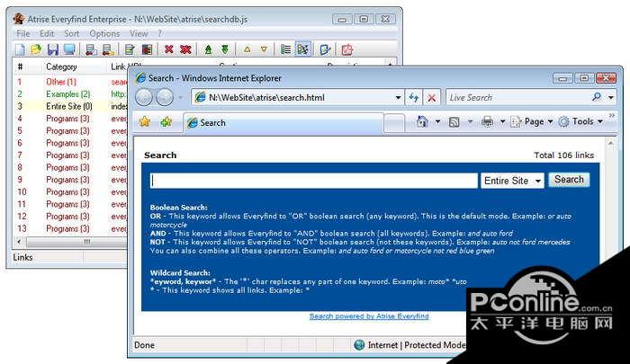This screenshot has width=630, height=364.
Task: Select row 13 'Programs (3)' in Everyfind
Action: pyautogui.click(x=71, y=228)
